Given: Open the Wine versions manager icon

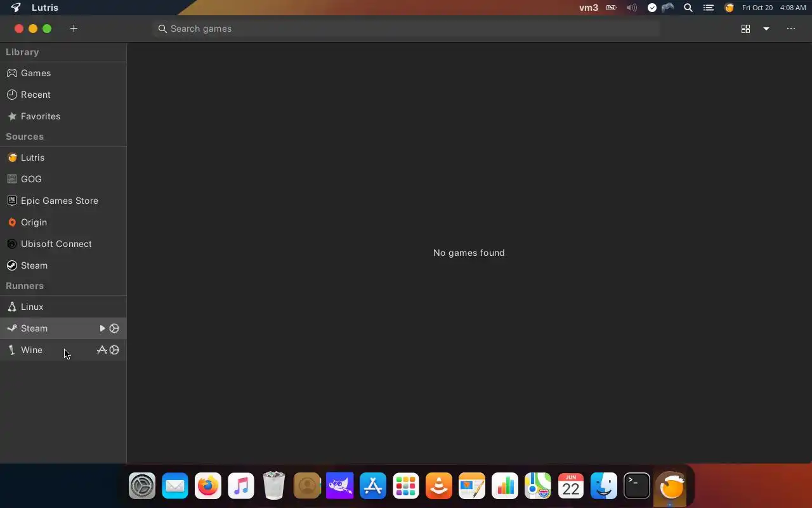Looking at the screenshot, I should (x=101, y=350).
